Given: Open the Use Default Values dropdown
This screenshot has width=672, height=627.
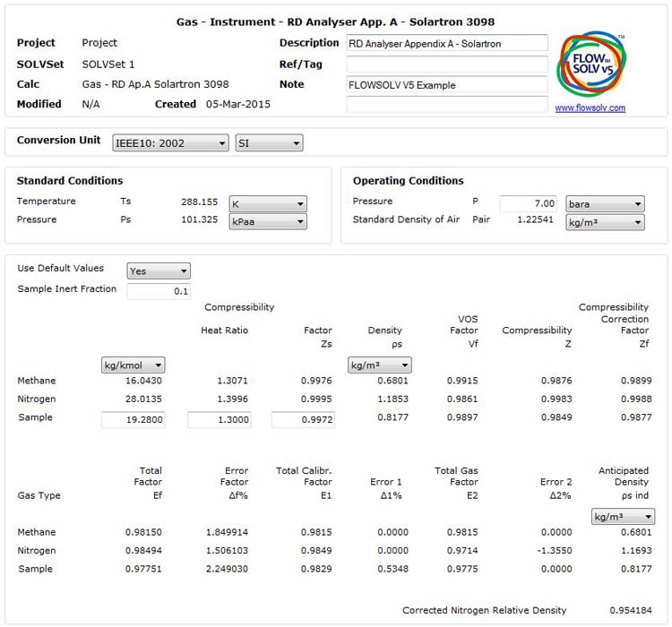Looking at the screenshot, I should click(x=159, y=271).
